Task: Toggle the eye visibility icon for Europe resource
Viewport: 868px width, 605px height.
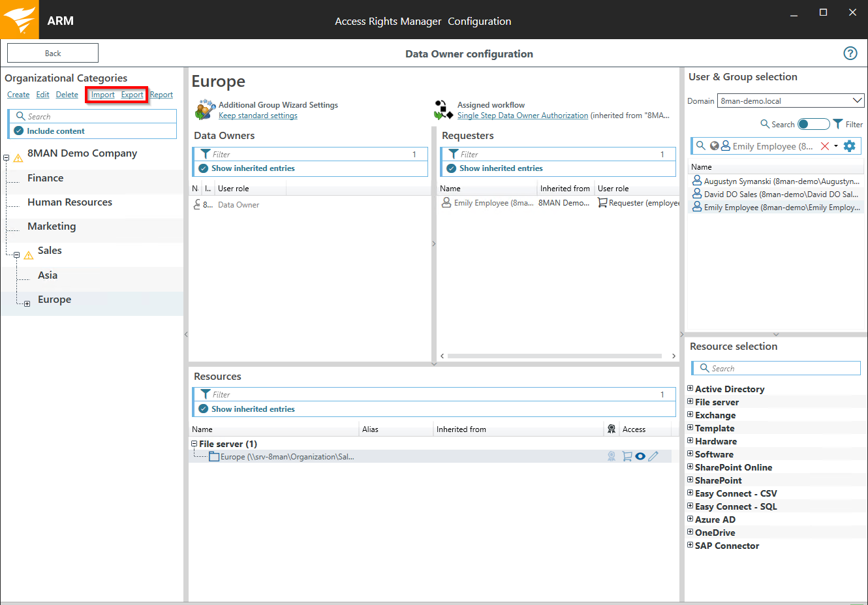Action: tap(640, 456)
